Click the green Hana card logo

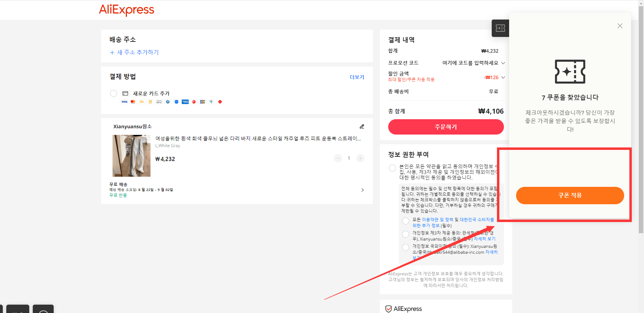pos(211,102)
